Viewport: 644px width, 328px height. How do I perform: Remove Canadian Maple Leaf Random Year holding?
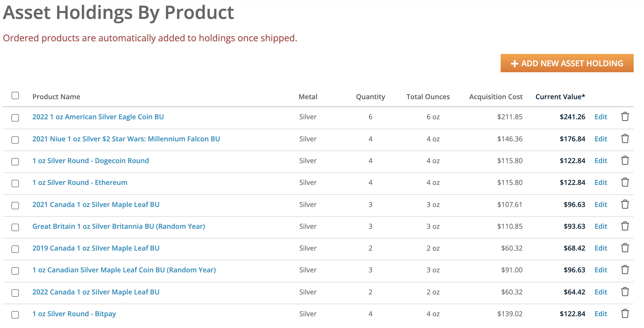(625, 270)
